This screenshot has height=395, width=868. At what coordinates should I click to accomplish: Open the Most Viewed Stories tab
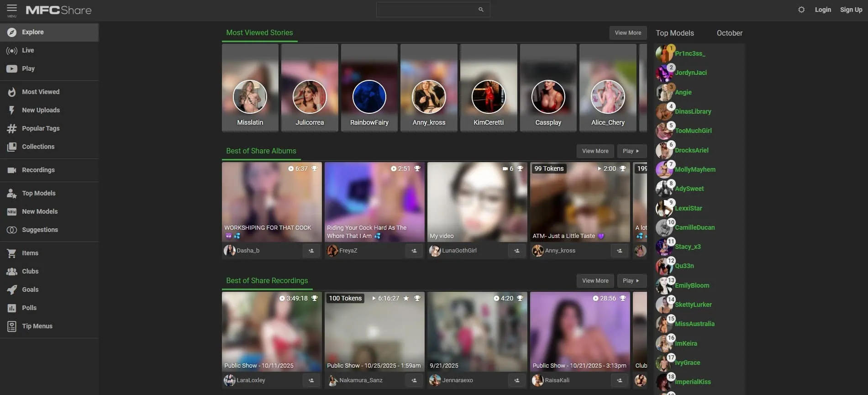click(259, 33)
